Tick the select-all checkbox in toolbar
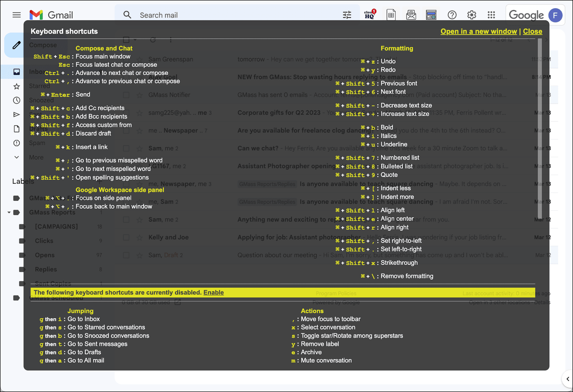 coord(126,40)
